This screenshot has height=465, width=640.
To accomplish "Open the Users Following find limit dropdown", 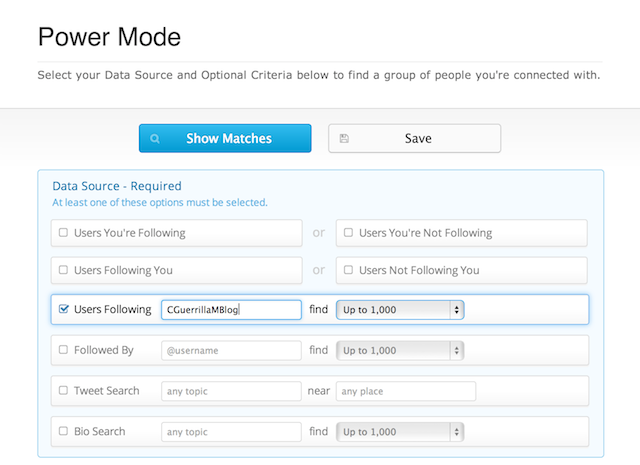I will click(400, 310).
